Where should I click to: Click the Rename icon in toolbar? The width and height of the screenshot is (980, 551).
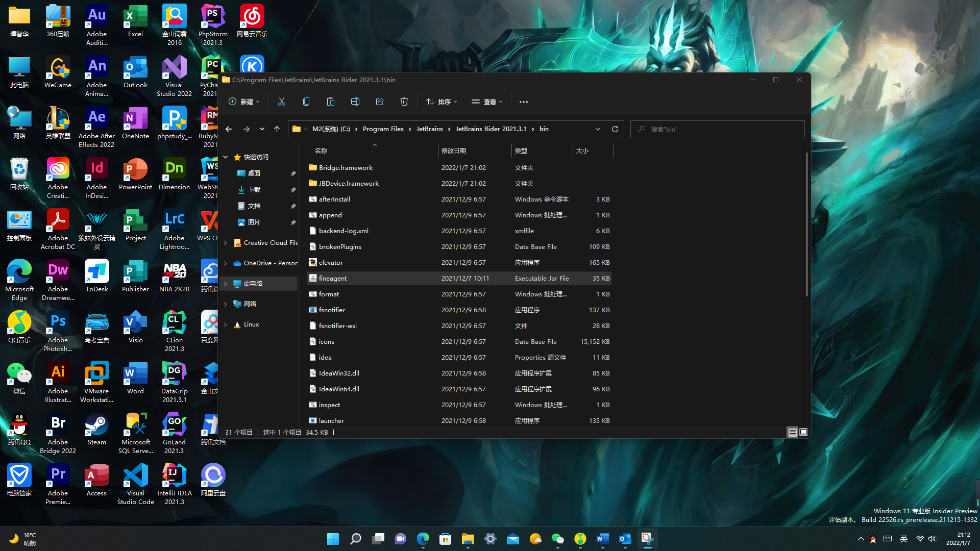tap(355, 102)
